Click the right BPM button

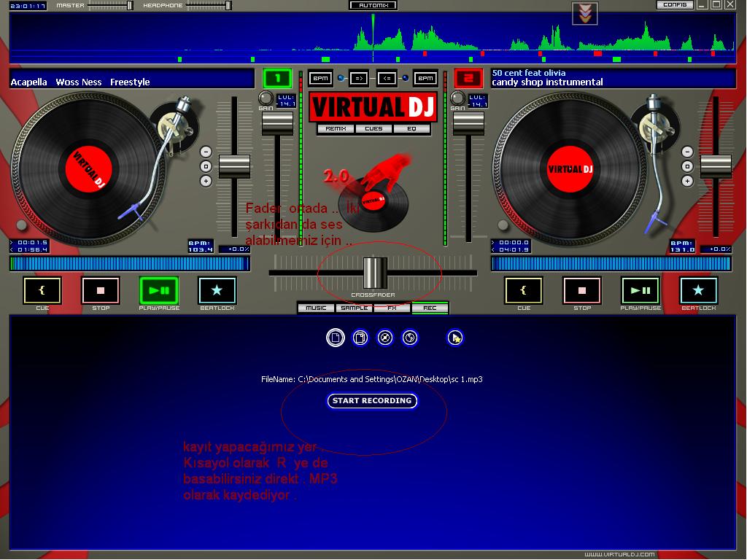pos(425,78)
